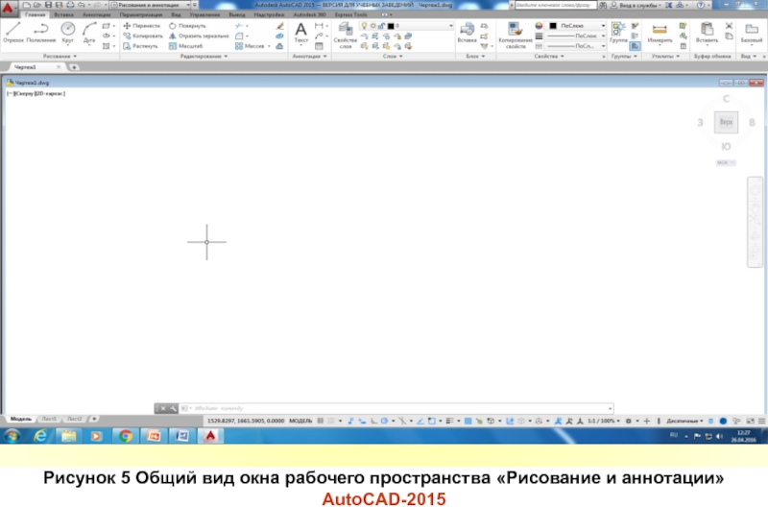Viewport: 768px width, 532px height.
Task: Click the Измерить (Measure) utility icon
Action: [x=660, y=33]
